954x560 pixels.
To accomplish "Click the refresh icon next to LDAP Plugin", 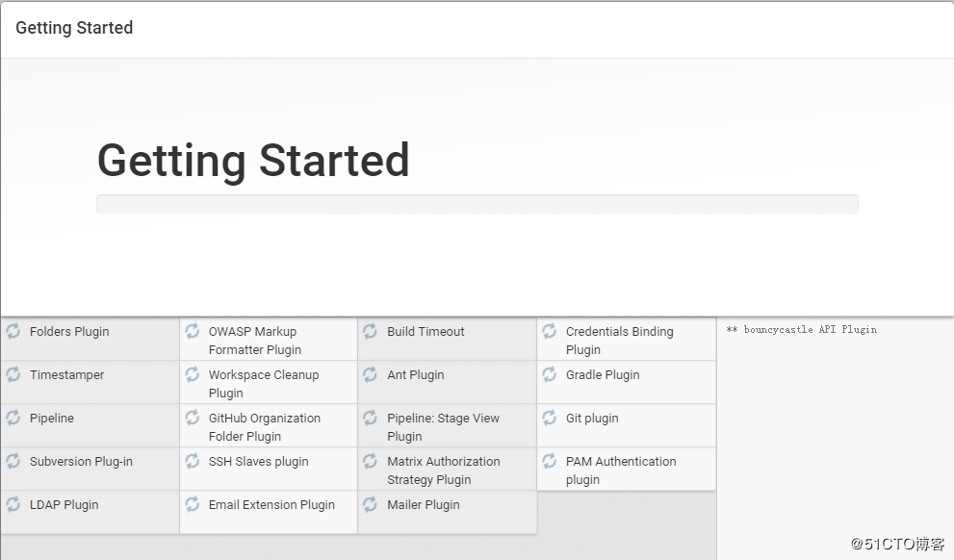I will (x=13, y=504).
